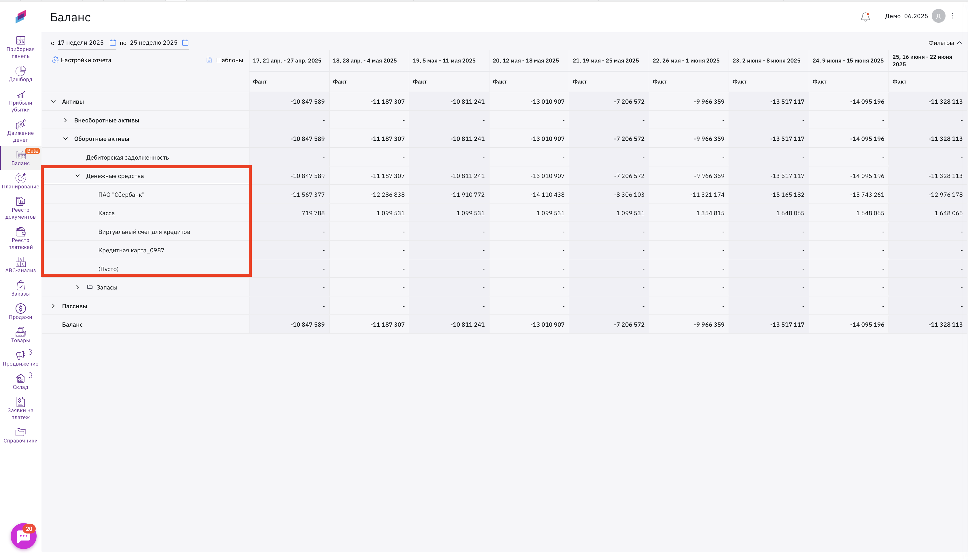968x560 pixels.
Task: Click Касса value 719 788
Action: (313, 213)
